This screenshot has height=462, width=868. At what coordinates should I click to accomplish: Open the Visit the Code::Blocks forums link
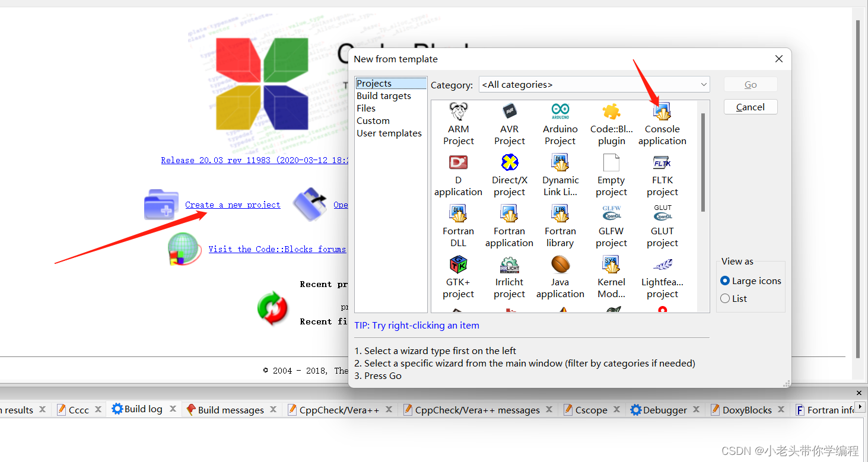(x=277, y=249)
